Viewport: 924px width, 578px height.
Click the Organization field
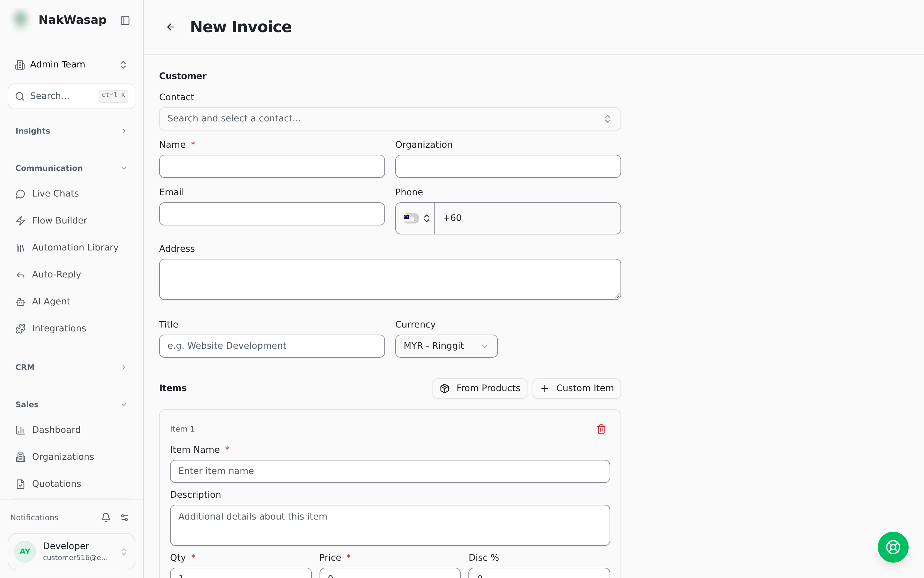pyautogui.click(x=508, y=166)
